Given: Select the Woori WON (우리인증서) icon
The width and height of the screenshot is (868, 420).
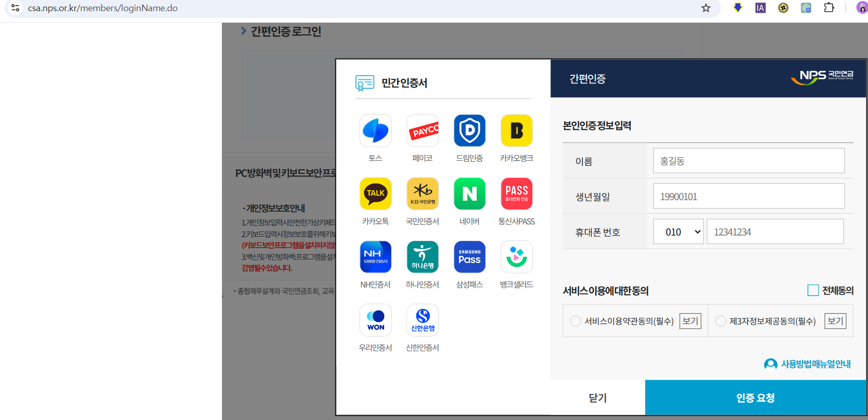Looking at the screenshot, I should (x=376, y=320).
